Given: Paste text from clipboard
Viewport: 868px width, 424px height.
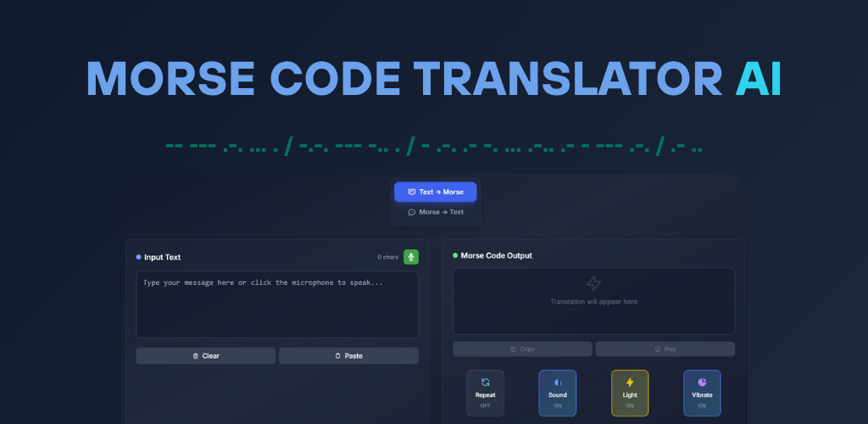Looking at the screenshot, I should pyautogui.click(x=348, y=356).
